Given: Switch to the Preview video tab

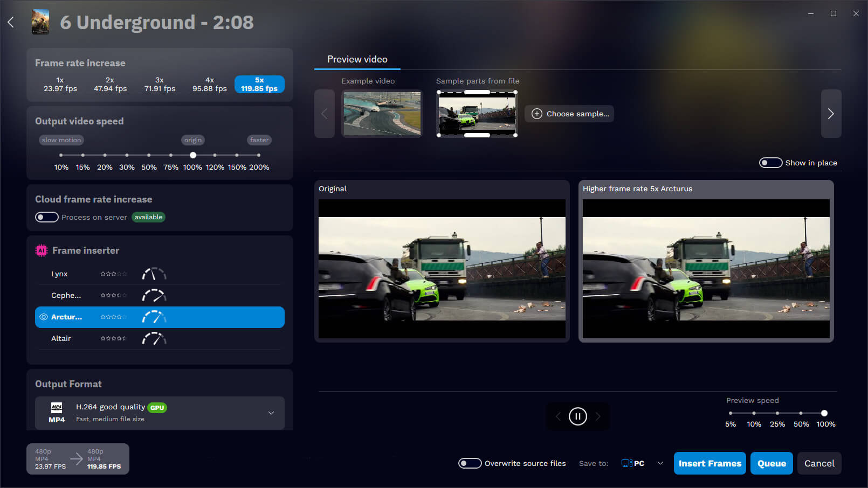Looking at the screenshot, I should [x=357, y=59].
